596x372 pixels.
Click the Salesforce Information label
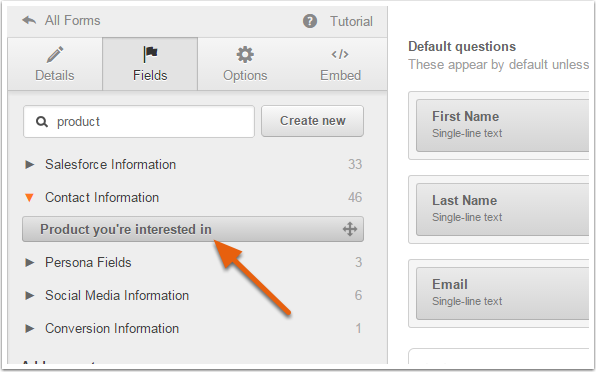click(x=111, y=165)
